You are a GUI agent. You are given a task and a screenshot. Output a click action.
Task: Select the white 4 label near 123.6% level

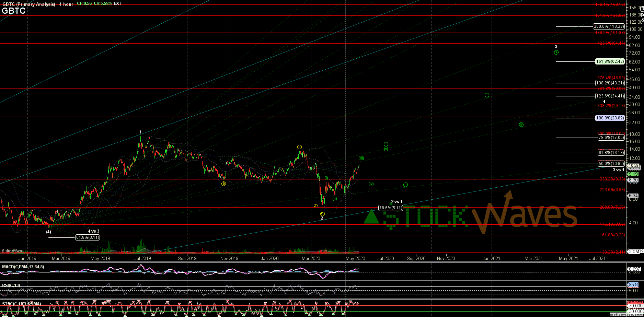(x=604, y=101)
